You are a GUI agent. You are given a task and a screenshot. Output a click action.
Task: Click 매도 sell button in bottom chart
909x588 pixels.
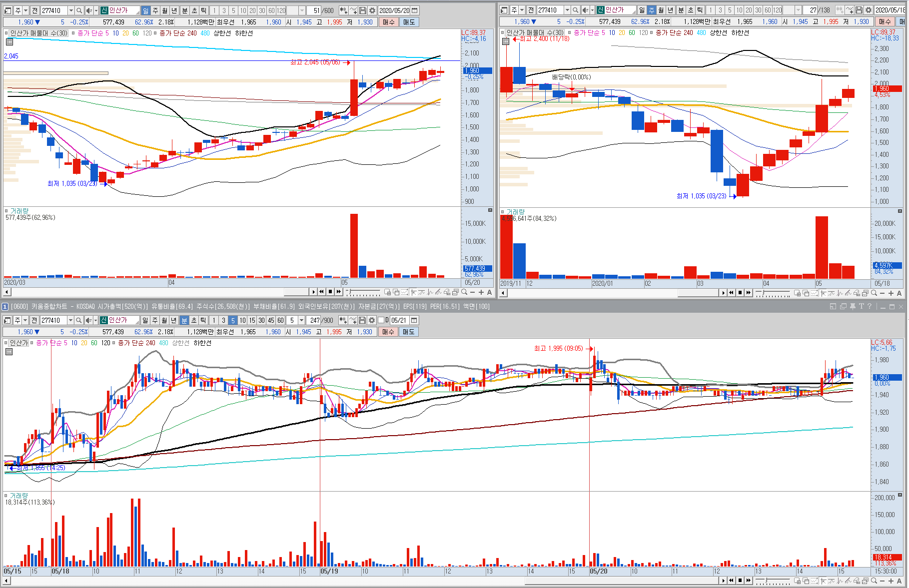click(x=408, y=332)
